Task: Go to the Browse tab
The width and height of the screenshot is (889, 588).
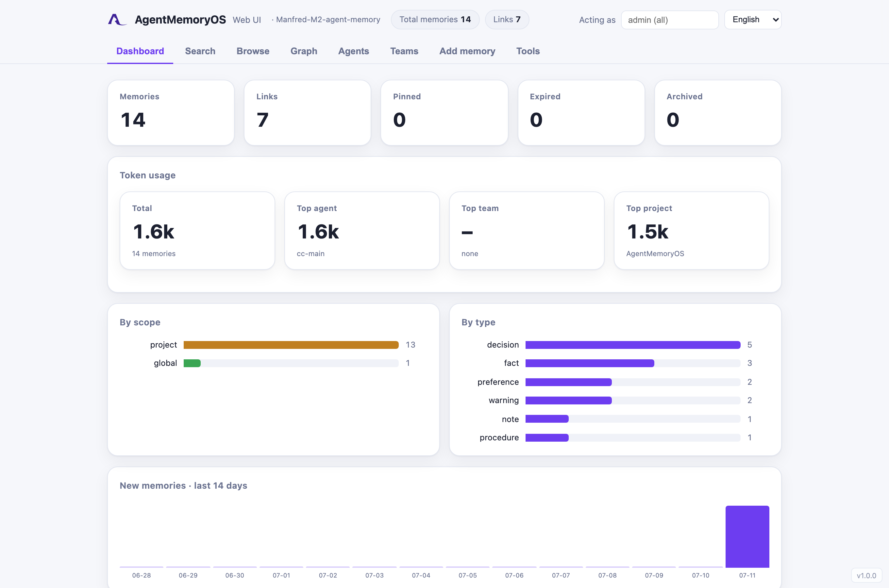Action: [x=253, y=51]
